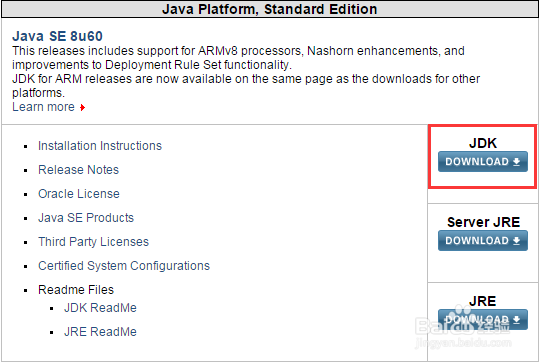The width and height of the screenshot is (541, 362).
Task: Click the Server JRE Download button
Action: point(482,241)
